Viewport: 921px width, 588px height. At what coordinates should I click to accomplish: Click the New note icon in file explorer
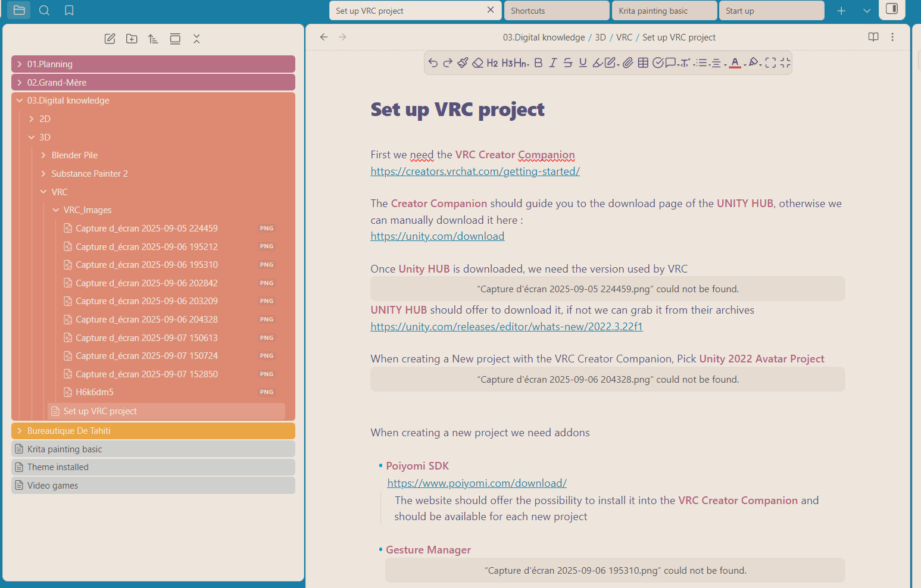110,39
